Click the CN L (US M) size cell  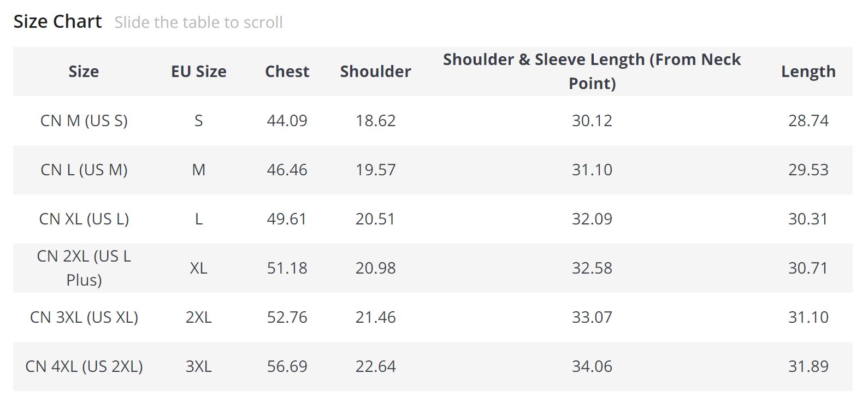pyautogui.click(x=84, y=170)
